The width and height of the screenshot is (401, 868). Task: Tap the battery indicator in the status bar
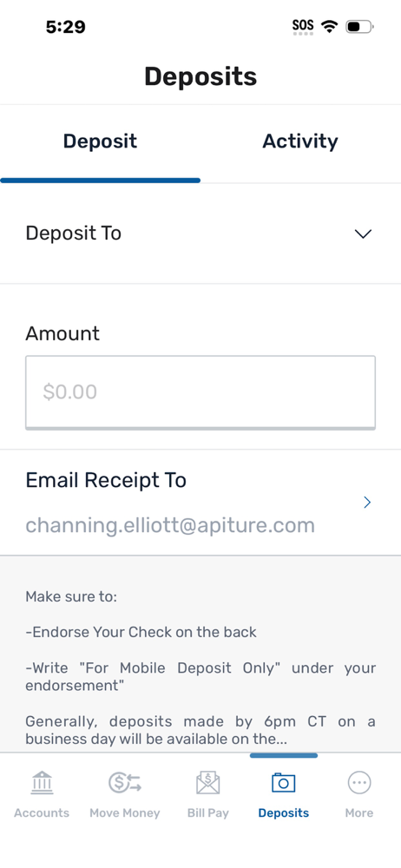(359, 26)
